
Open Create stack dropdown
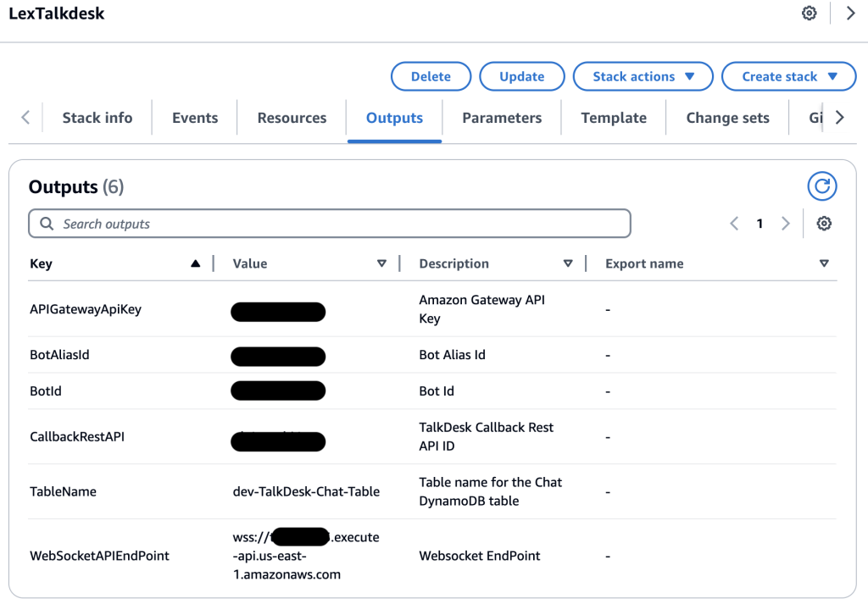click(789, 76)
